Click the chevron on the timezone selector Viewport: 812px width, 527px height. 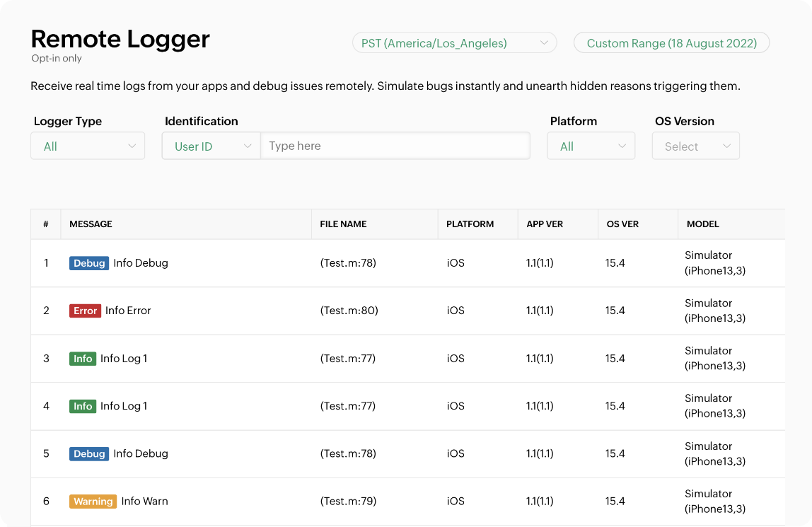click(545, 42)
